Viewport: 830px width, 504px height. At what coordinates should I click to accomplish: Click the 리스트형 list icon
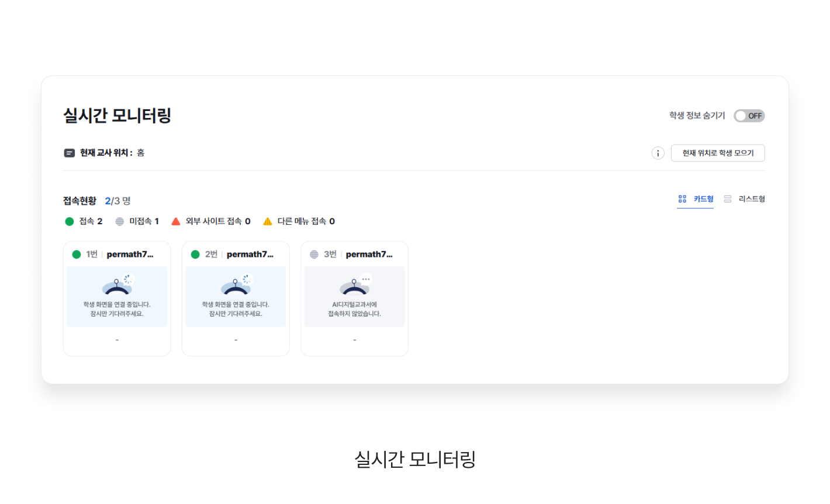pos(728,199)
